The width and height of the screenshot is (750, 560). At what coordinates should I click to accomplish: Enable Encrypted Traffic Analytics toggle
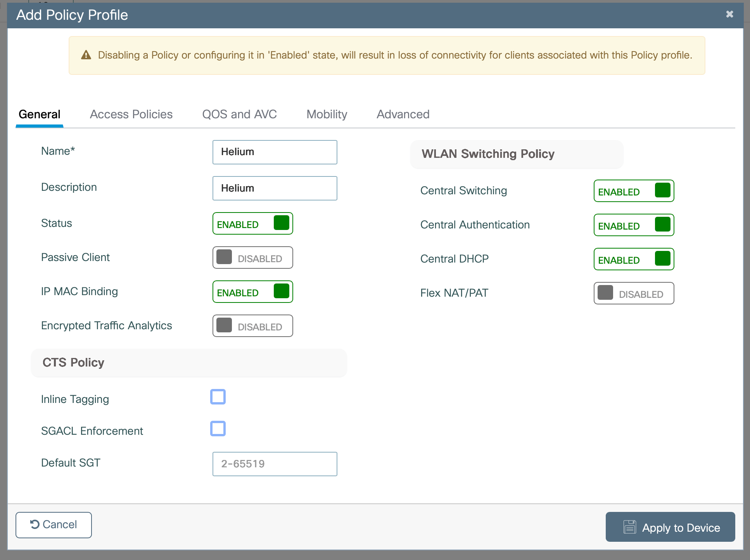tap(252, 326)
